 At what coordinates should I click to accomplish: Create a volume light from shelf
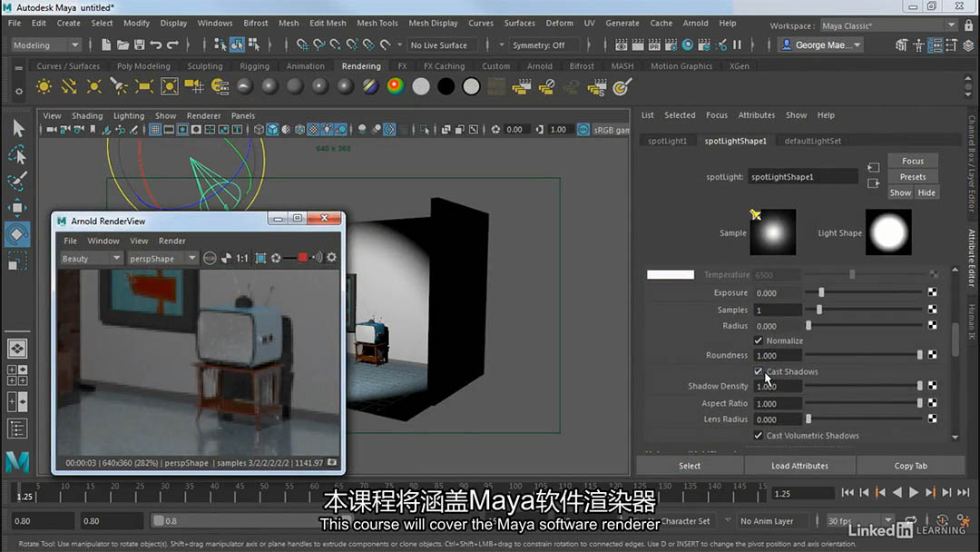pyautogui.click(x=170, y=86)
